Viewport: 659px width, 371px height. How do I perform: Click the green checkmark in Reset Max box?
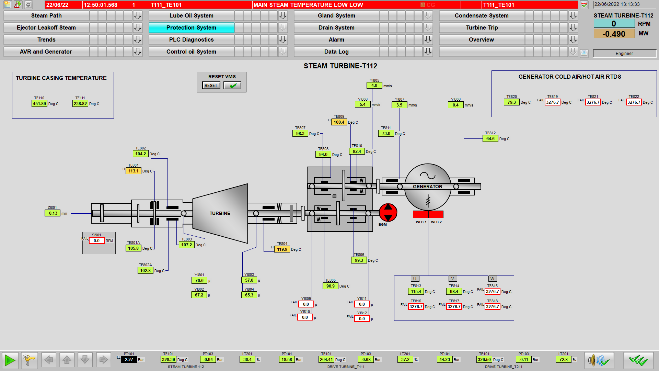coord(232,85)
